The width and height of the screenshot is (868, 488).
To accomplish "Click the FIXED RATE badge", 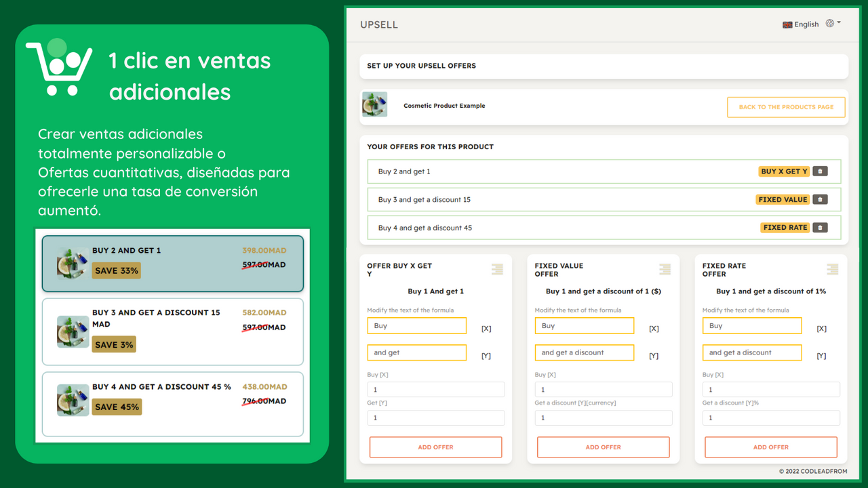I will coord(785,228).
